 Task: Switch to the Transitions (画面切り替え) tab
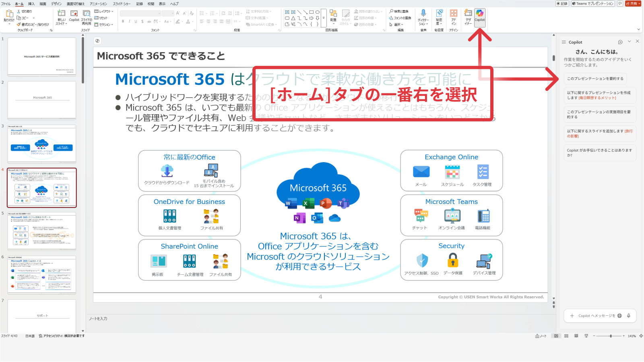76,4
